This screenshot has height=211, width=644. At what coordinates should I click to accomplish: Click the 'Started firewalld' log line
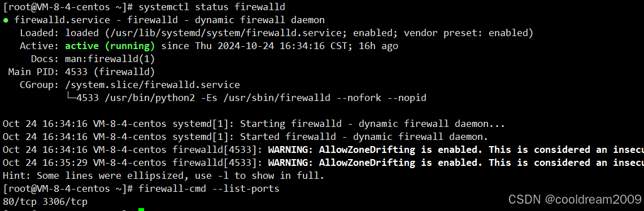coord(245,137)
